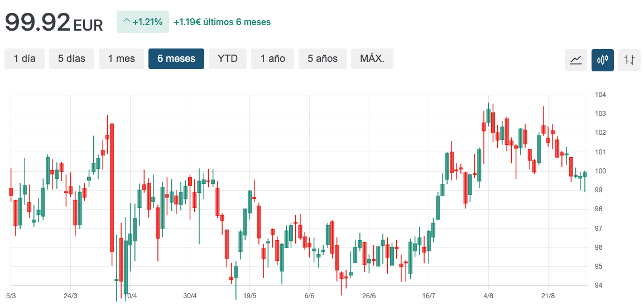Click the 21/8 date axis label

point(548,295)
